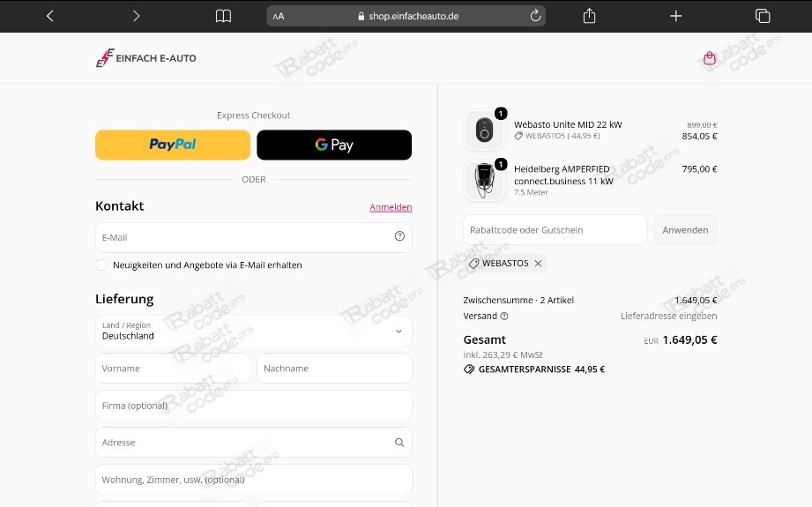
Task: Click the Versand info question mark icon
Action: tap(504, 316)
